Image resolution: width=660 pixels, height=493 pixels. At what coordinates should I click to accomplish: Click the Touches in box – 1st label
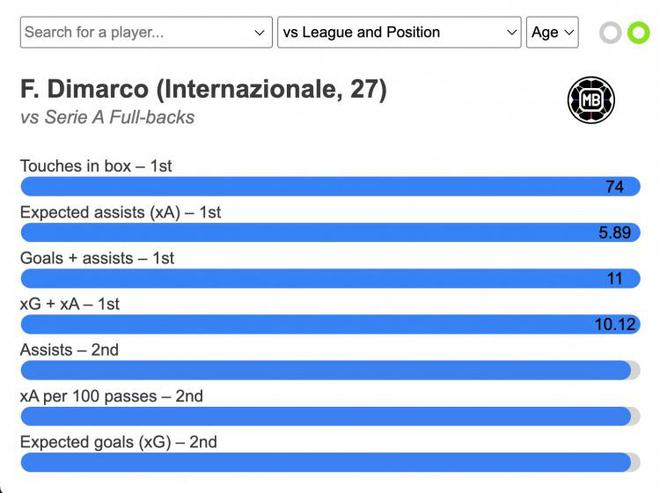click(x=96, y=166)
